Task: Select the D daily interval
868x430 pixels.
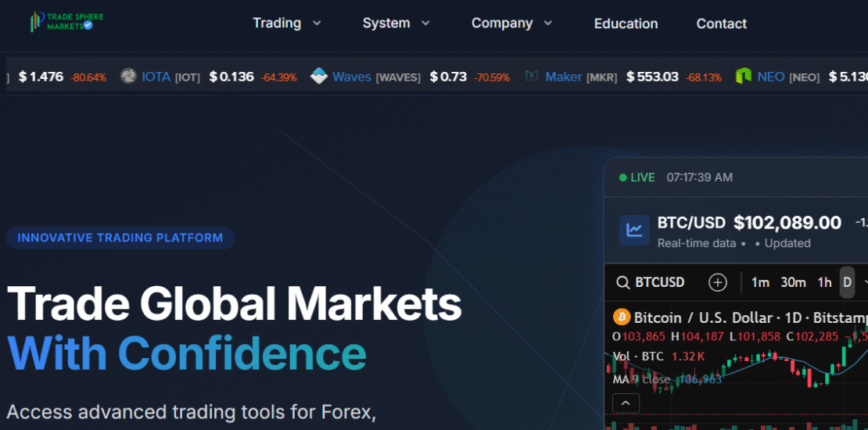Action: (x=847, y=282)
